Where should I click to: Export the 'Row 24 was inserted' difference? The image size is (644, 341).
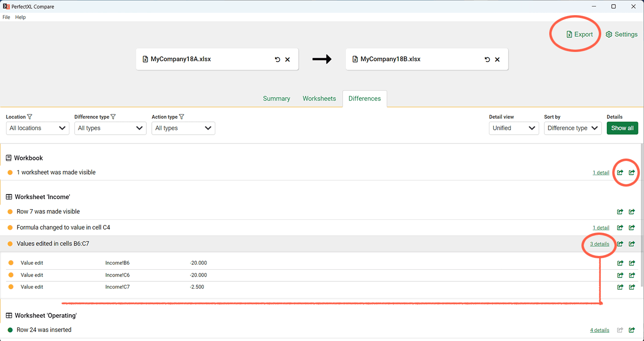pos(632,330)
